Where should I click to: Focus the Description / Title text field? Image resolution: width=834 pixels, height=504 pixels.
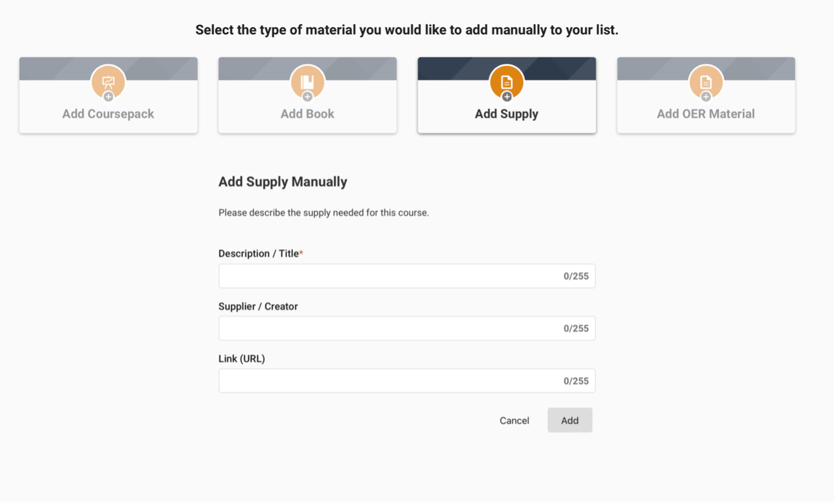pyautogui.click(x=385, y=276)
